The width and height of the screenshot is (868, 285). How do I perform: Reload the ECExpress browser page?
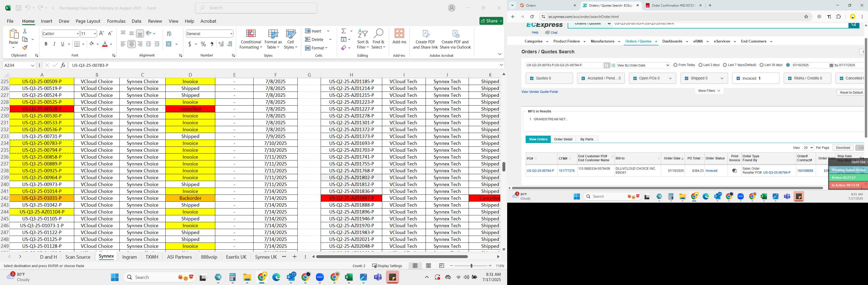click(x=532, y=16)
